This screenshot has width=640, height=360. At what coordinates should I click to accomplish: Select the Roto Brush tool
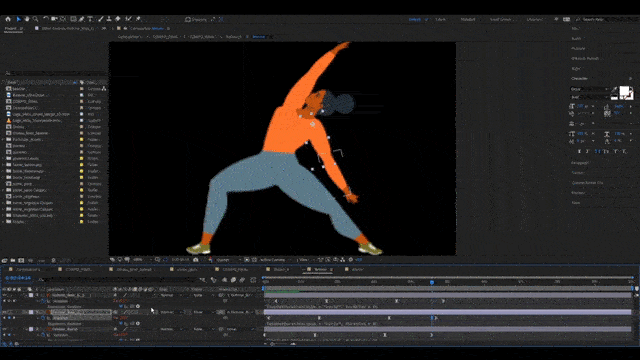point(129,19)
